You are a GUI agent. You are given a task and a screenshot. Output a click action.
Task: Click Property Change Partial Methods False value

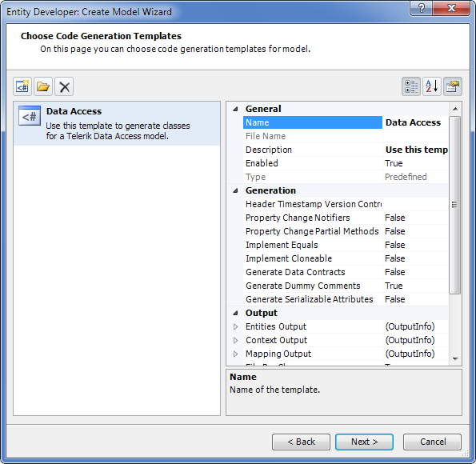(415, 231)
